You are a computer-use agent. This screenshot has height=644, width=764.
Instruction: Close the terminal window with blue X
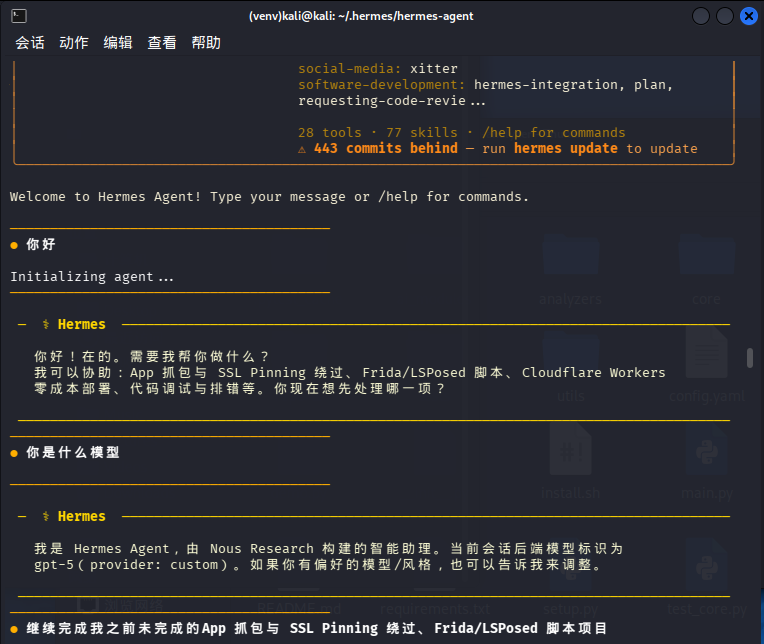[x=749, y=16]
